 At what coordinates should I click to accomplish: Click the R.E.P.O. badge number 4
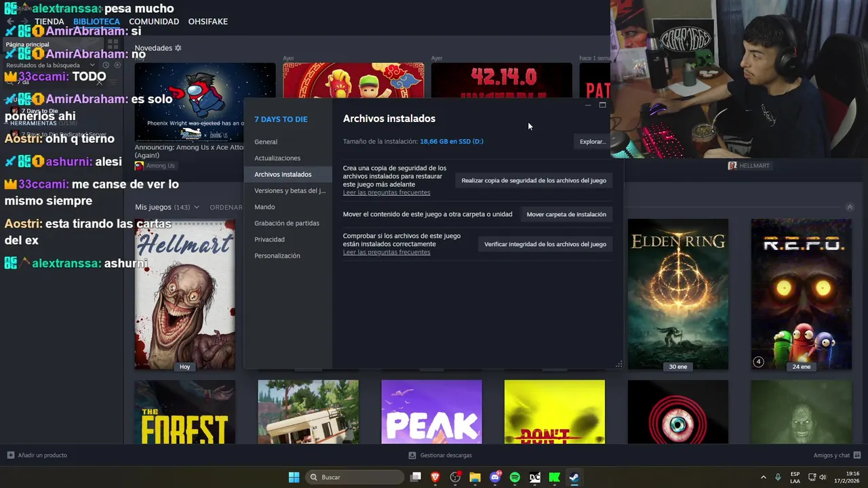[x=759, y=362]
